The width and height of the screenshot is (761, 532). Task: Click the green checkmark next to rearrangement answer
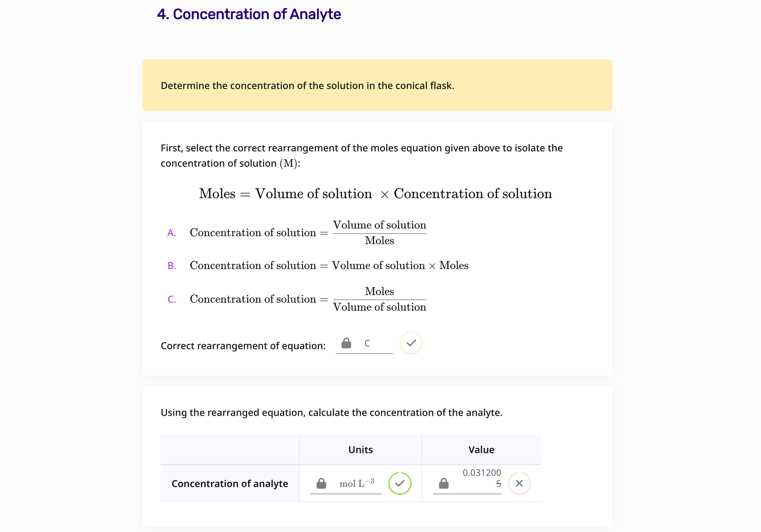coord(411,343)
